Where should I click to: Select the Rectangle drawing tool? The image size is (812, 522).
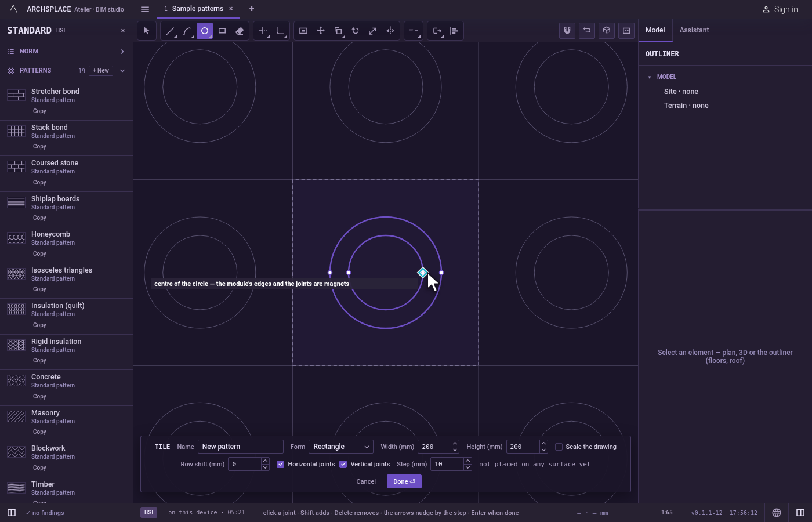point(222,31)
